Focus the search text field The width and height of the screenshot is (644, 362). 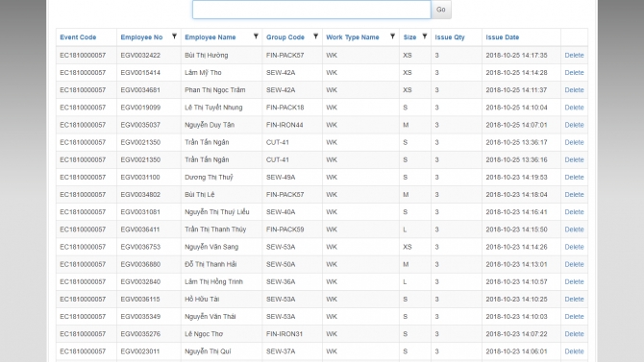click(311, 10)
